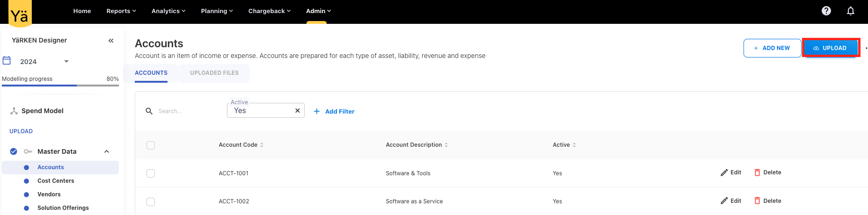Click the Add New button
Viewport: 868px width, 215px height.
click(x=772, y=48)
